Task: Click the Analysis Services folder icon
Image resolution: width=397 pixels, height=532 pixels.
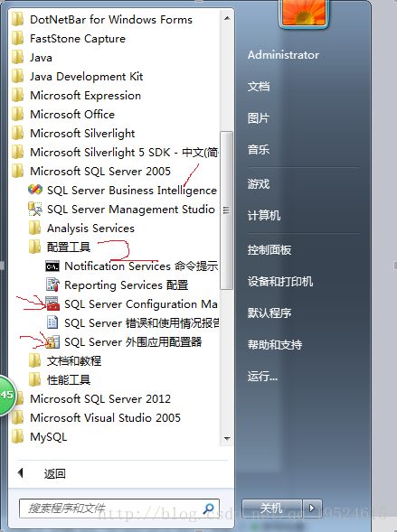Action: (x=34, y=228)
